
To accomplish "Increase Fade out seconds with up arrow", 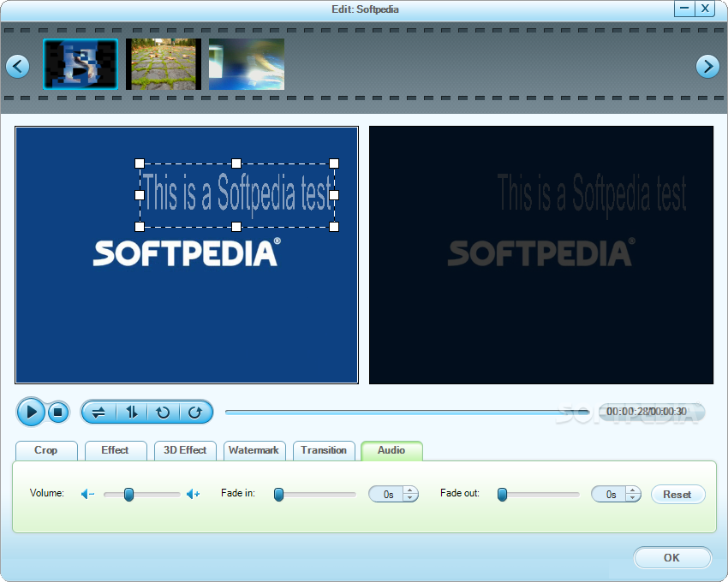I will (x=633, y=490).
